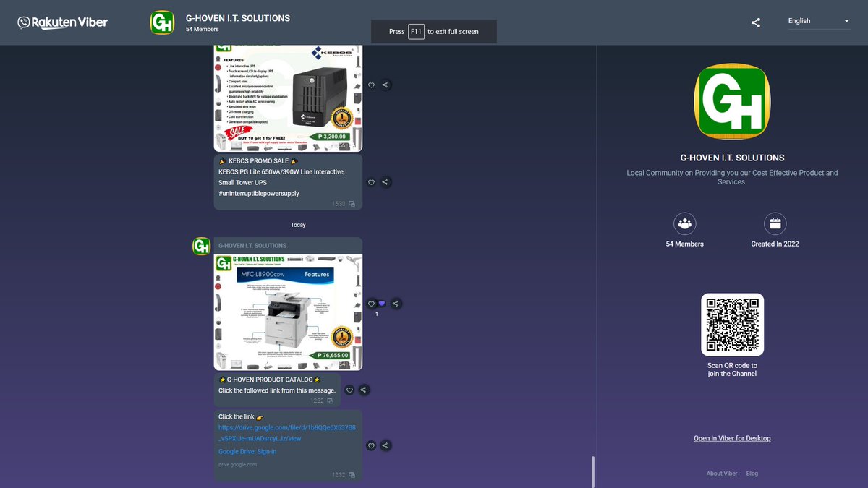Click the views icon next to 1530
The image size is (868, 488).
coord(352,205)
